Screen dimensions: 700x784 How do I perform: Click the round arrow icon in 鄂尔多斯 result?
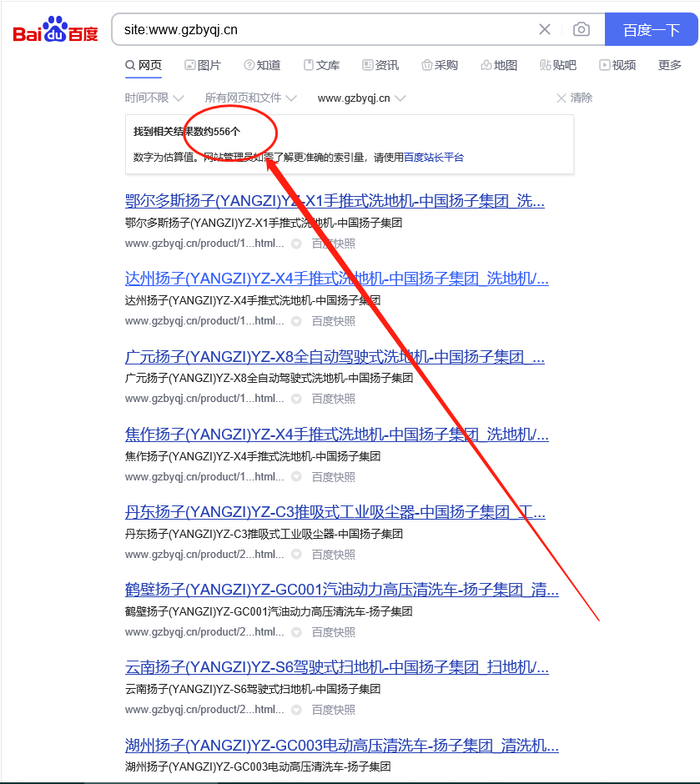(x=296, y=244)
